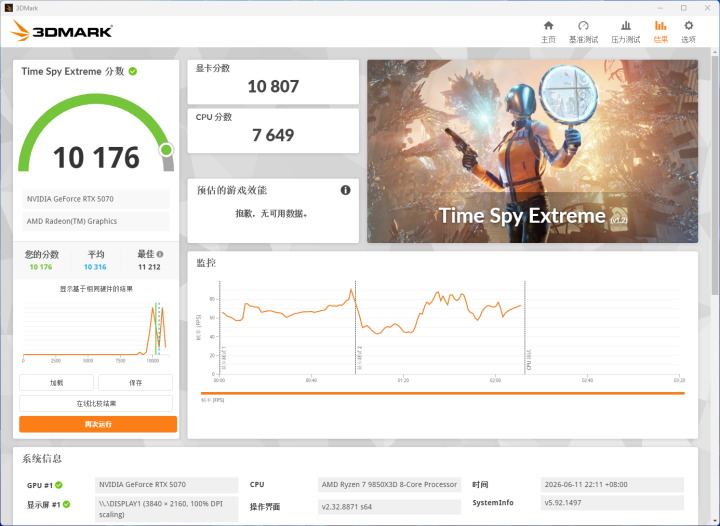Maximize the 3DMark window
Viewport: 720px width, 526px height.
[684, 8]
